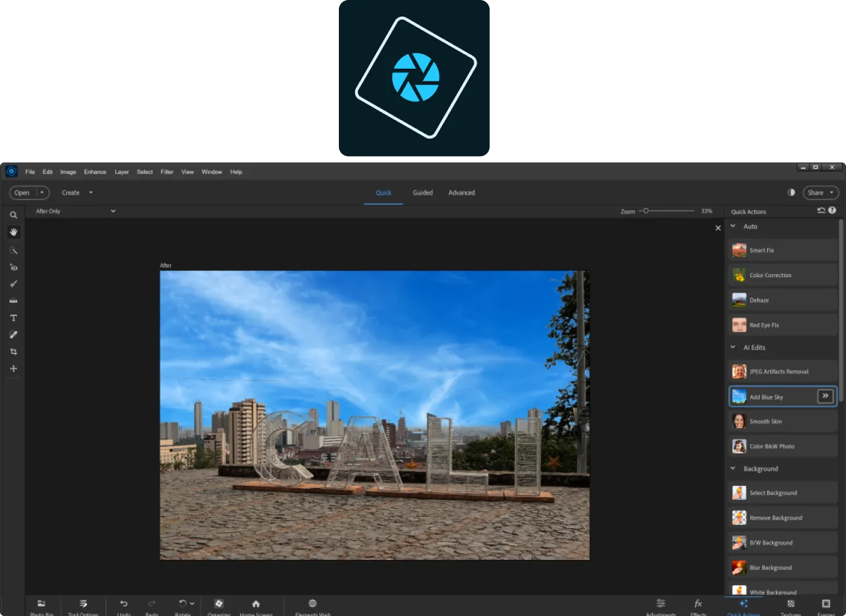This screenshot has width=846, height=616.
Task: Apply Smooth Skin quick action
Action: [783, 421]
